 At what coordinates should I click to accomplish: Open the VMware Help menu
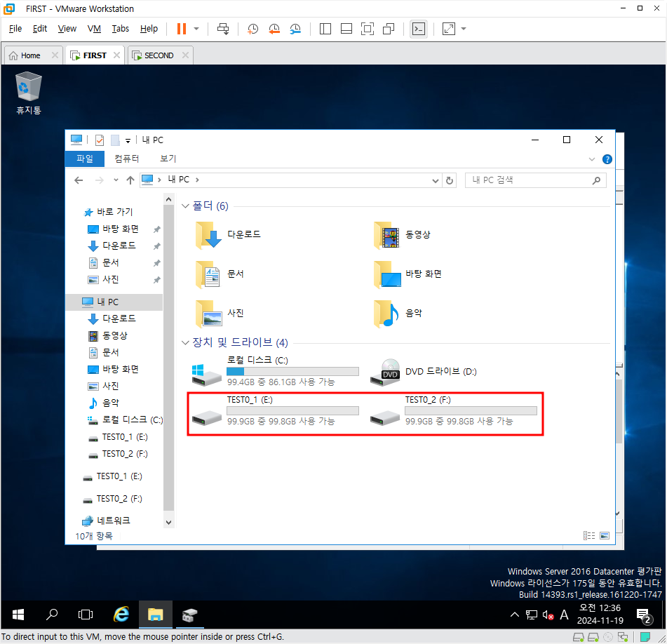pos(149,29)
